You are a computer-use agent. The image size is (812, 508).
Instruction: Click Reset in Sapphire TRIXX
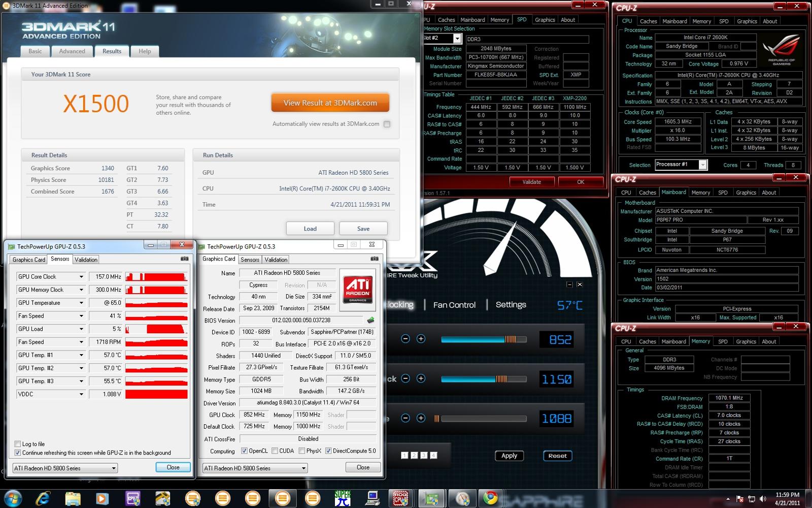click(557, 456)
